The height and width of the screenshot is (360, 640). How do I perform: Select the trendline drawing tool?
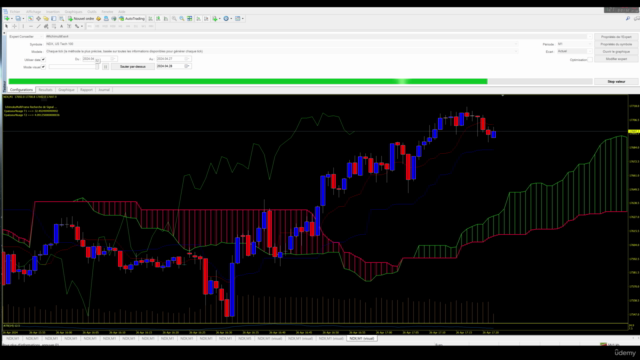coord(38,26)
